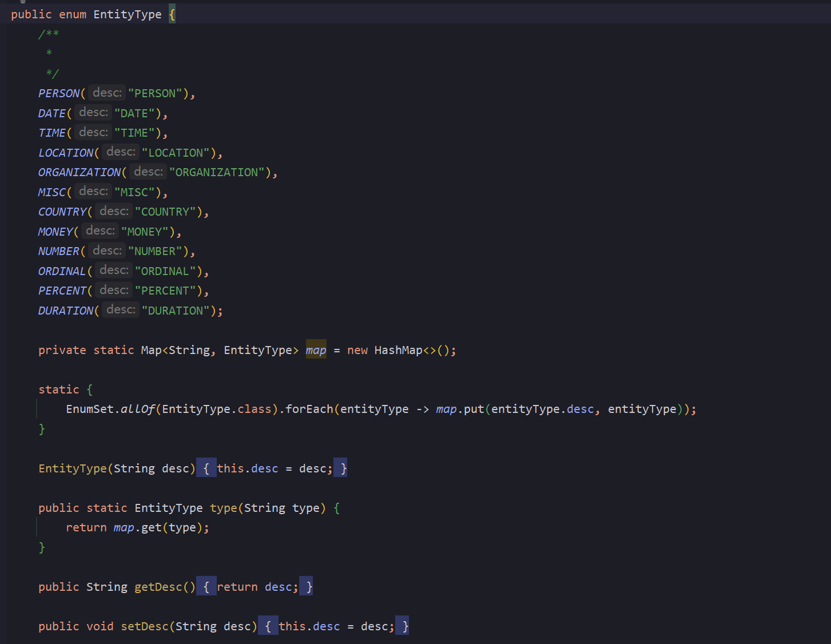Click the ORDINAL enum constant name
This screenshot has height=644, width=831.
(x=62, y=271)
